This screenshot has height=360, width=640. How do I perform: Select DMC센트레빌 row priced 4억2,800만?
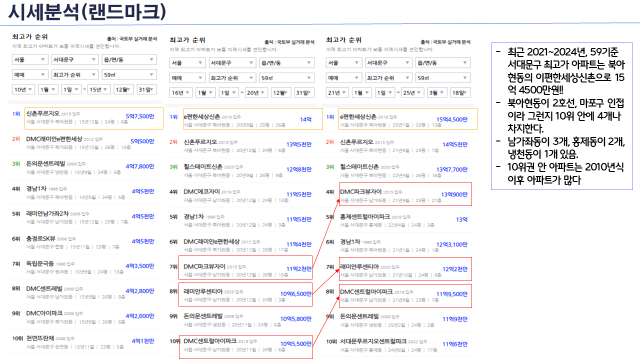86,292
